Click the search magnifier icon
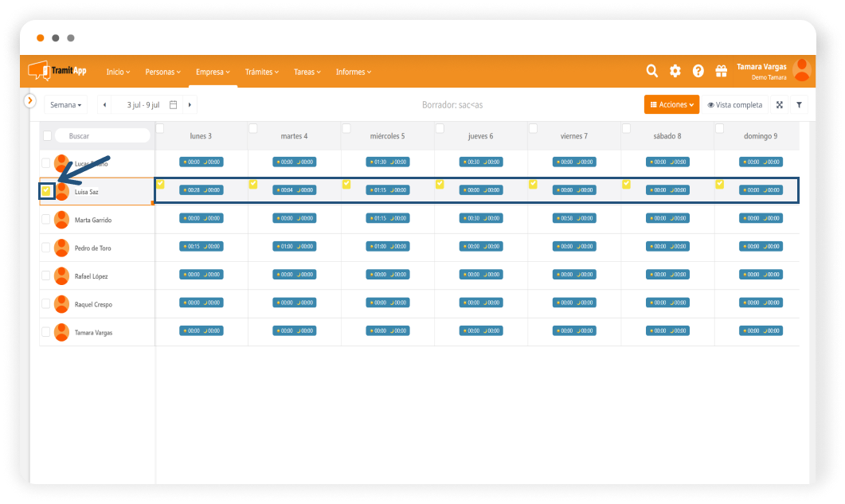This screenshot has width=845, height=504. [x=651, y=71]
